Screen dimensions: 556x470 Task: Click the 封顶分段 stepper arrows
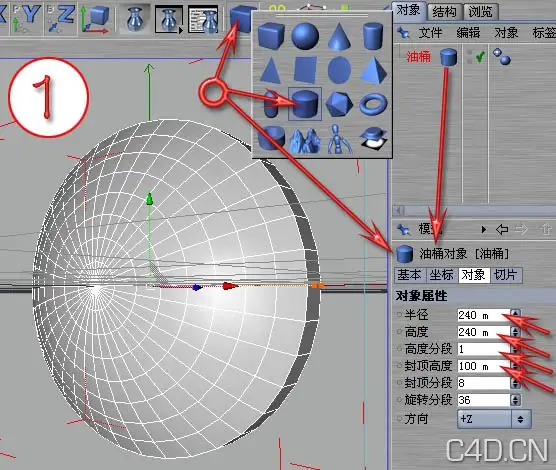pyautogui.click(x=516, y=383)
